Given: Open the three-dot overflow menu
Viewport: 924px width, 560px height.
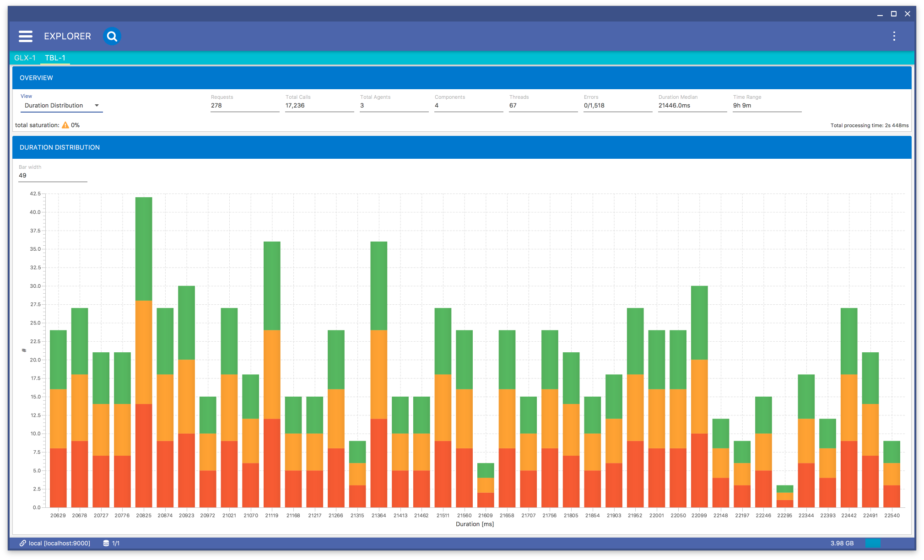Looking at the screenshot, I should (894, 36).
